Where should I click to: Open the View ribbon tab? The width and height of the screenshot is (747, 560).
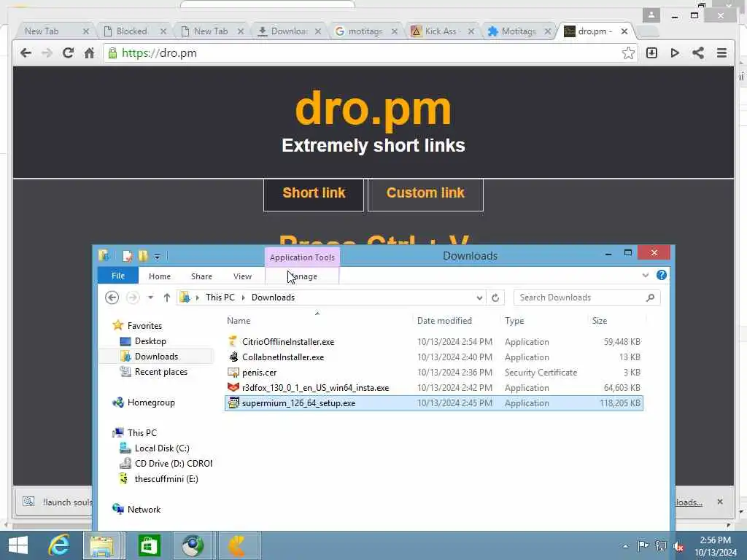coord(242,276)
